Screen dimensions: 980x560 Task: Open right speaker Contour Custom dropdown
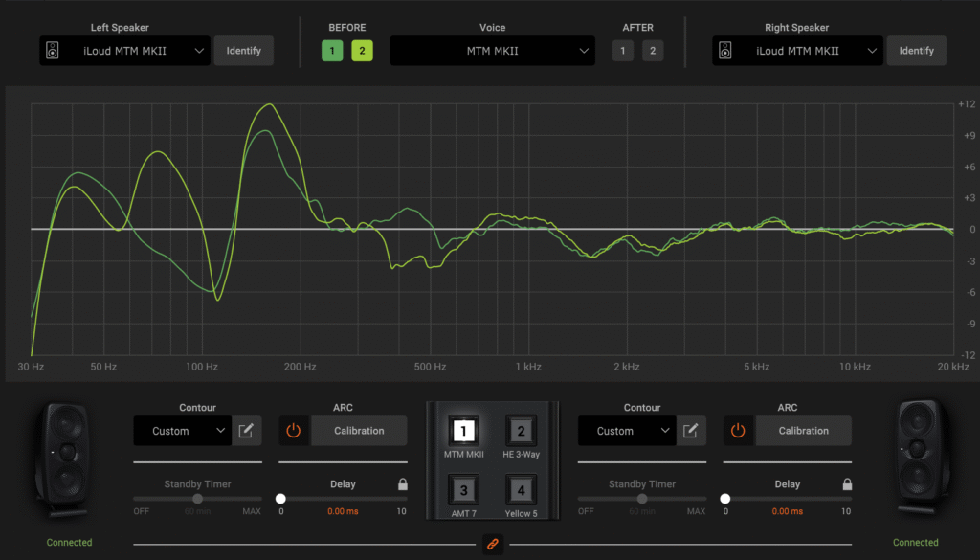click(x=627, y=431)
